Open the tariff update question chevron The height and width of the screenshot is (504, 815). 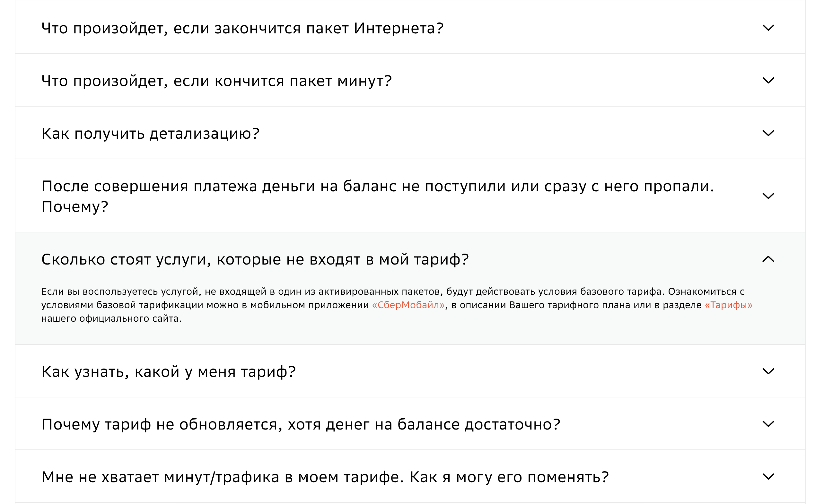click(769, 423)
